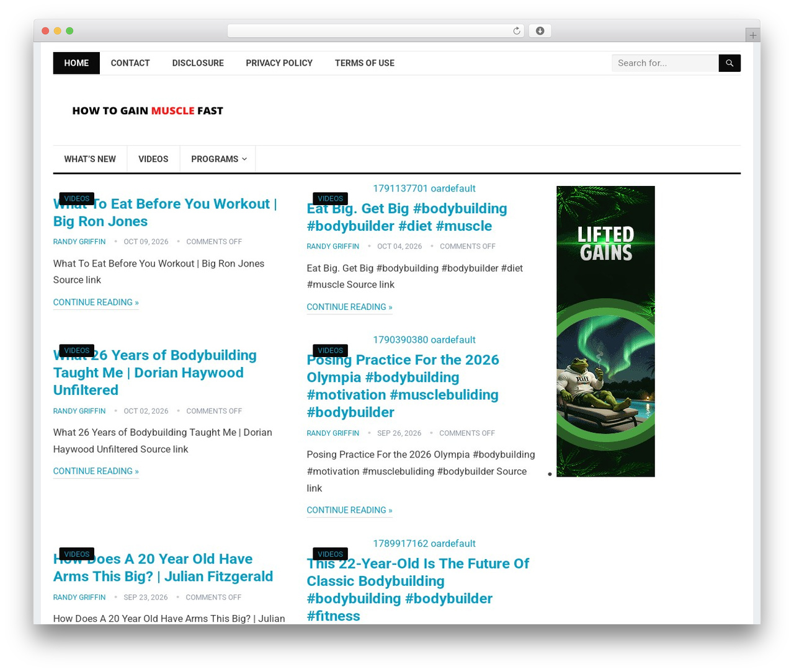
Task: Open the Contact page
Action: [x=130, y=63]
